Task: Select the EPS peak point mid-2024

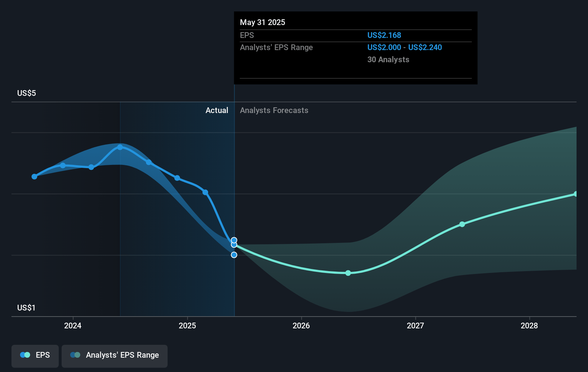Action: [120, 147]
